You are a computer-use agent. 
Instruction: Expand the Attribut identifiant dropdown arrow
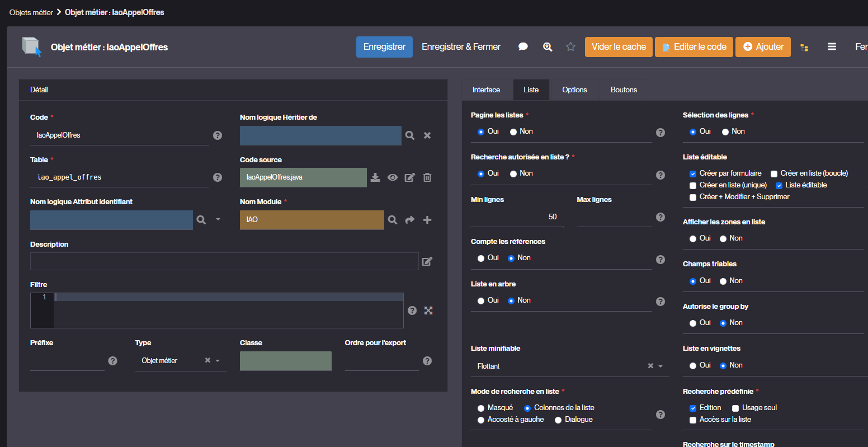218,220
